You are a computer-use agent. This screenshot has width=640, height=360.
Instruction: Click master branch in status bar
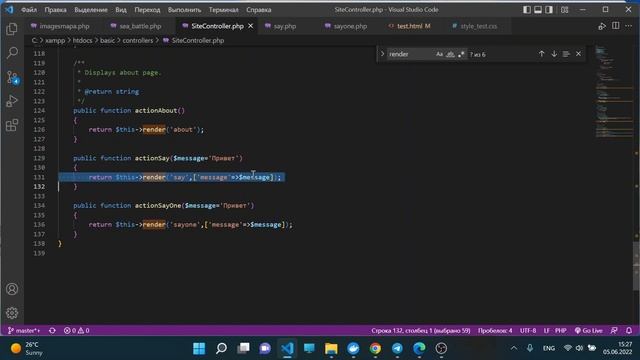24,331
